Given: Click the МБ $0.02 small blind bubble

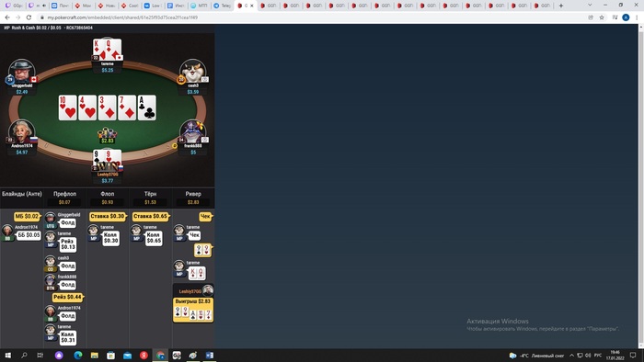Looking at the screenshot, I should pyautogui.click(x=27, y=216).
